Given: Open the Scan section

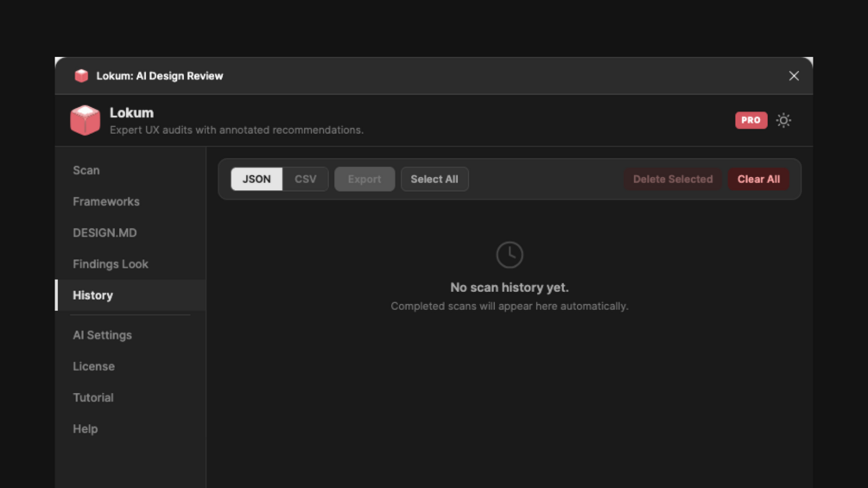Looking at the screenshot, I should (x=130, y=170).
